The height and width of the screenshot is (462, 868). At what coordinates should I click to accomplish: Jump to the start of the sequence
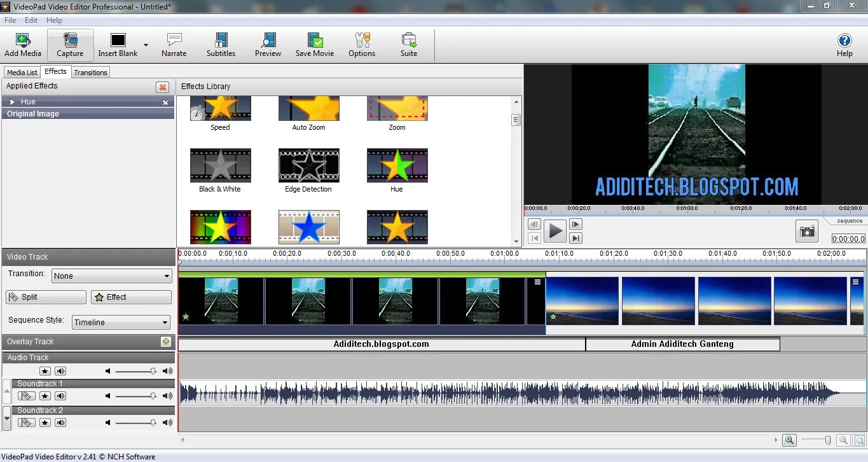pos(535,238)
